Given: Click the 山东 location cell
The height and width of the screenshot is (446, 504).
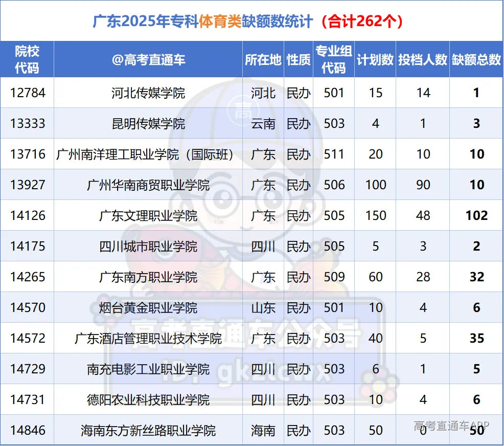Looking at the screenshot, I should pos(263,308).
